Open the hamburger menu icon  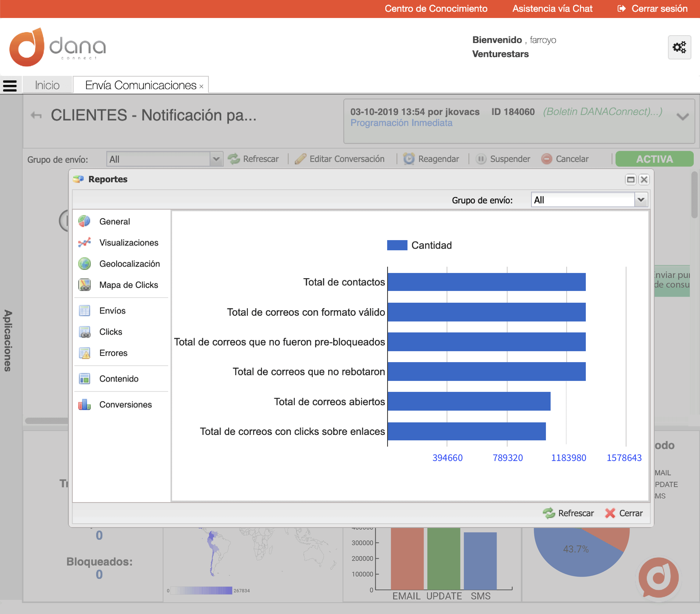pos(10,86)
